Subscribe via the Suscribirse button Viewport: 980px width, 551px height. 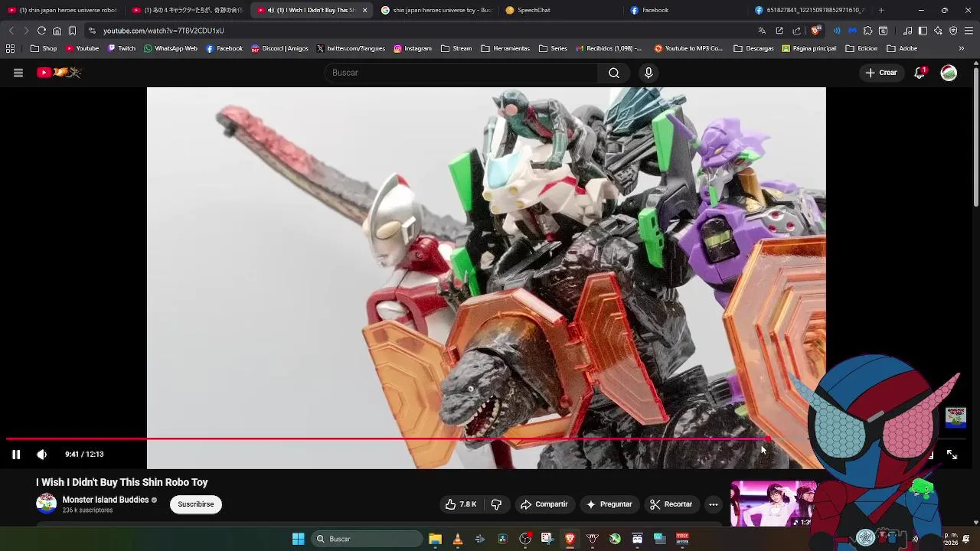pyautogui.click(x=196, y=504)
